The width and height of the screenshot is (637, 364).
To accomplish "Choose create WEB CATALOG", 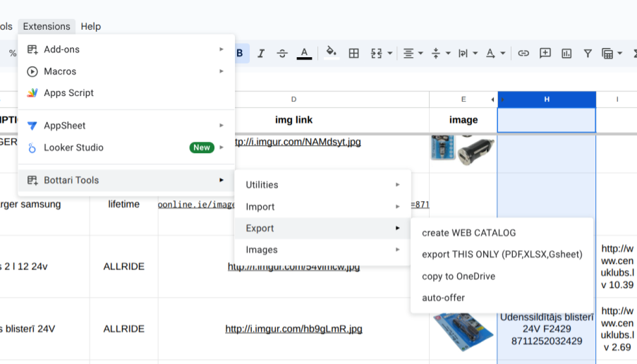I will tap(502, 233).
